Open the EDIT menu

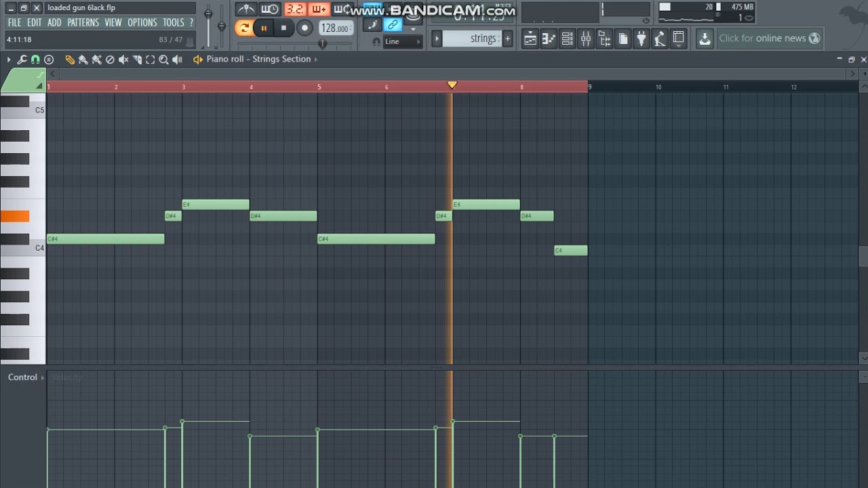[x=34, y=22]
